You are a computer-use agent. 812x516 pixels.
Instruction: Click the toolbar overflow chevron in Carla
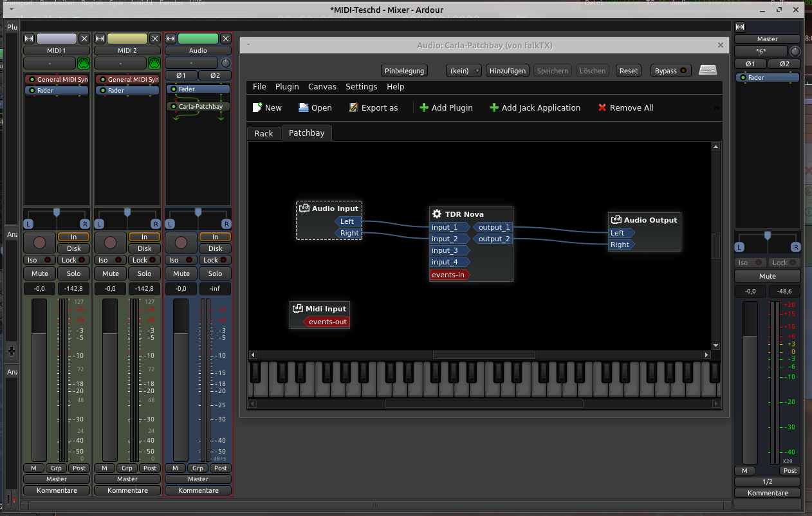717,108
